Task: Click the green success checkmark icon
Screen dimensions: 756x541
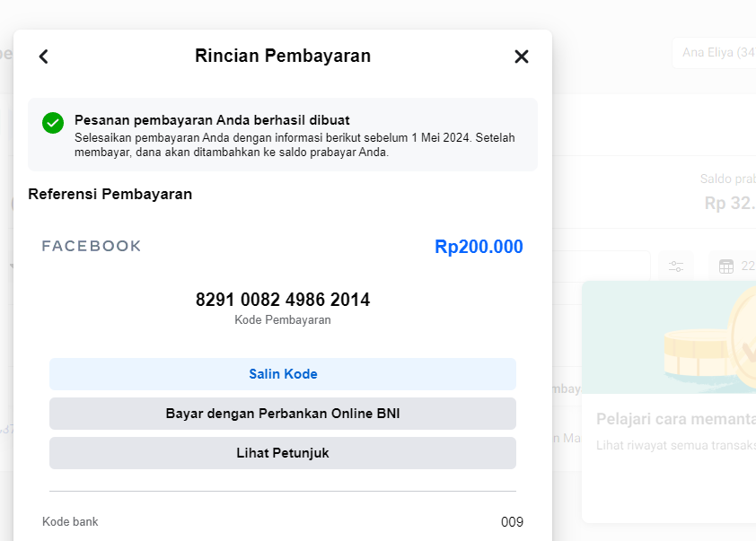Action: pos(53,123)
